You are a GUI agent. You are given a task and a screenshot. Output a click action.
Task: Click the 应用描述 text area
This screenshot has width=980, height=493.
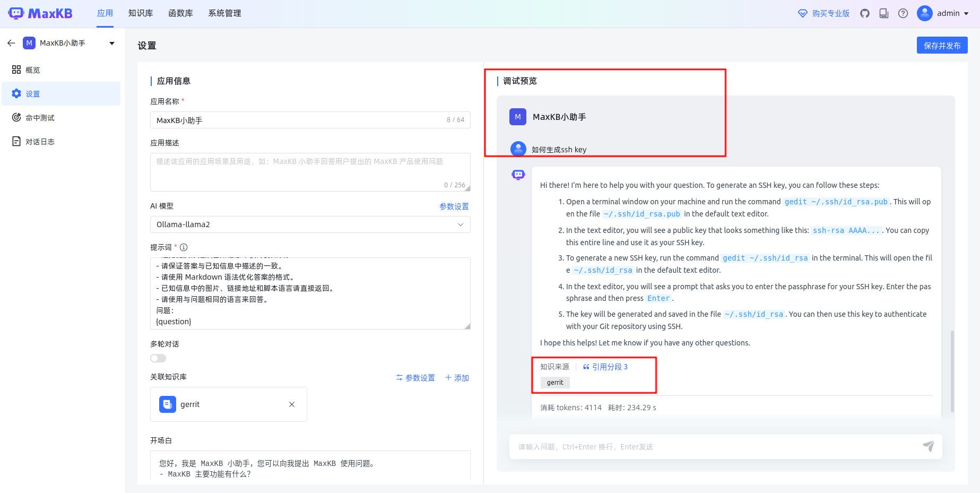pos(310,172)
